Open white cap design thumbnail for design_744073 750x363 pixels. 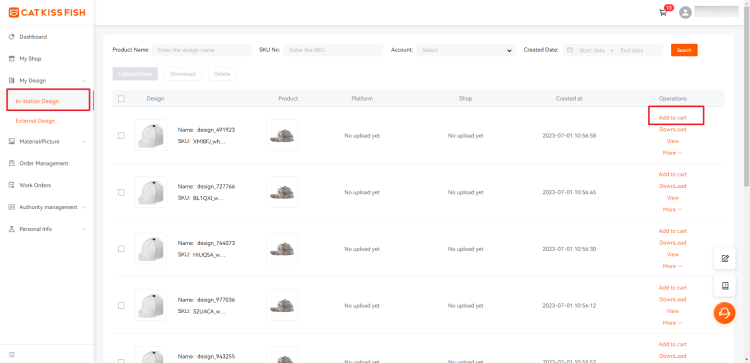(151, 249)
